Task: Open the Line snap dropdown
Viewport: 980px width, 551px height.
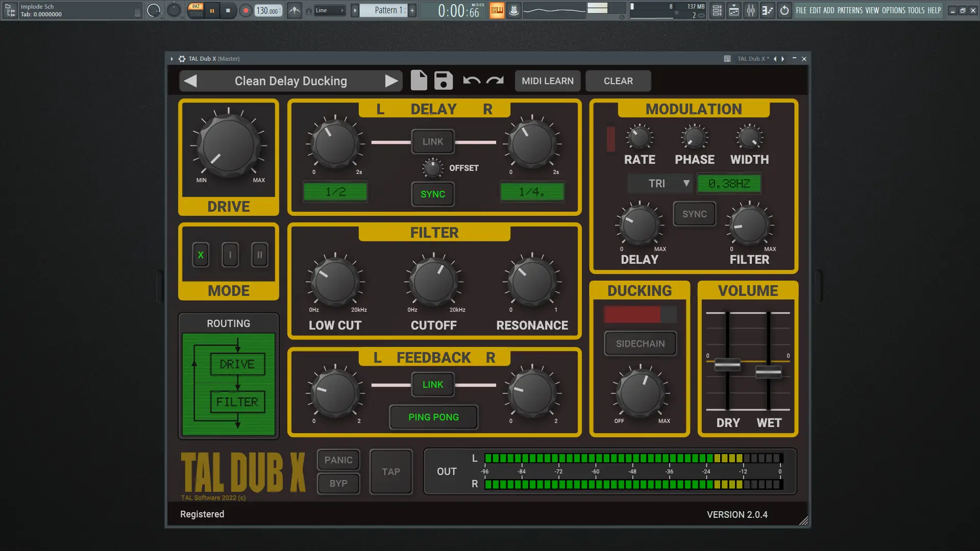Action: tap(329, 10)
